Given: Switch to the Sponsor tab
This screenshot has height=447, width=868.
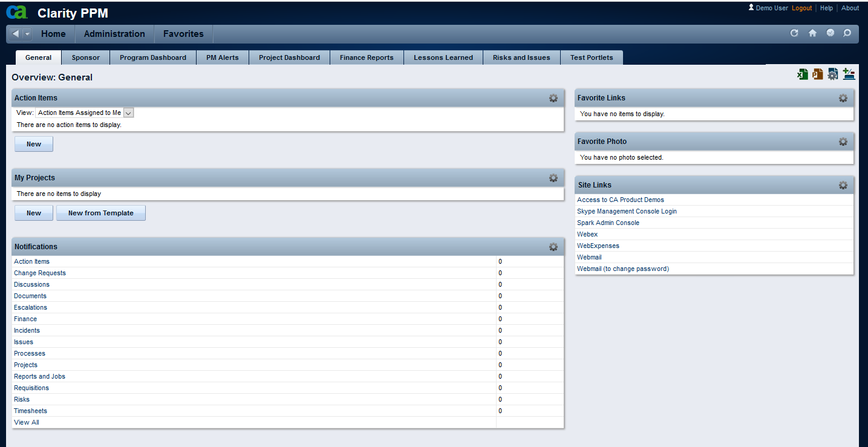Looking at the screenshot, I should click(x=85, y=57).
